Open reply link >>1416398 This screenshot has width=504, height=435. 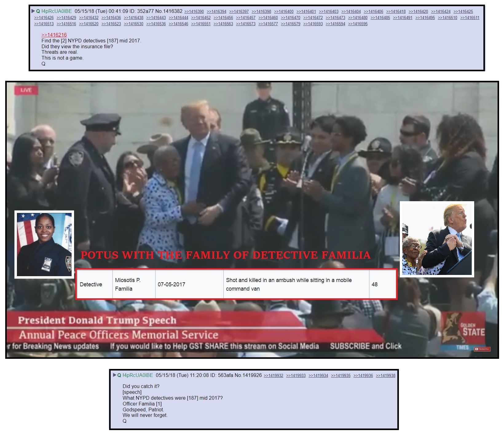coord(261,12)
